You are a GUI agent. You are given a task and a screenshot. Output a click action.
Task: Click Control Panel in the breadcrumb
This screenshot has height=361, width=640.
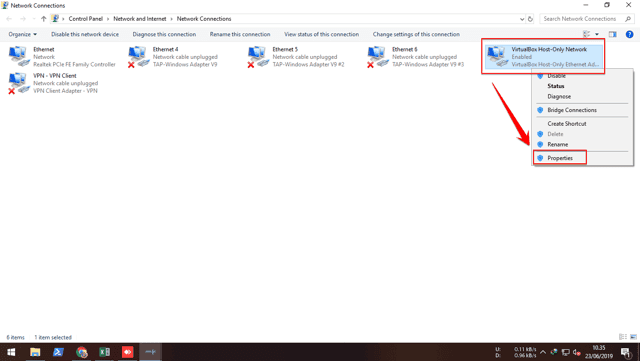pyautogui.click(x=86, y=19)
